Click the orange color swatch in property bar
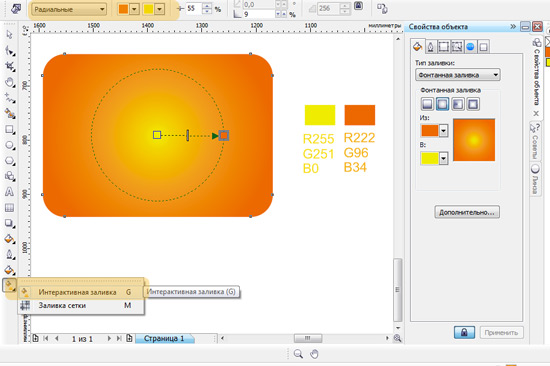Viewport: 550px width, 366px height. [x=123, y=9]
